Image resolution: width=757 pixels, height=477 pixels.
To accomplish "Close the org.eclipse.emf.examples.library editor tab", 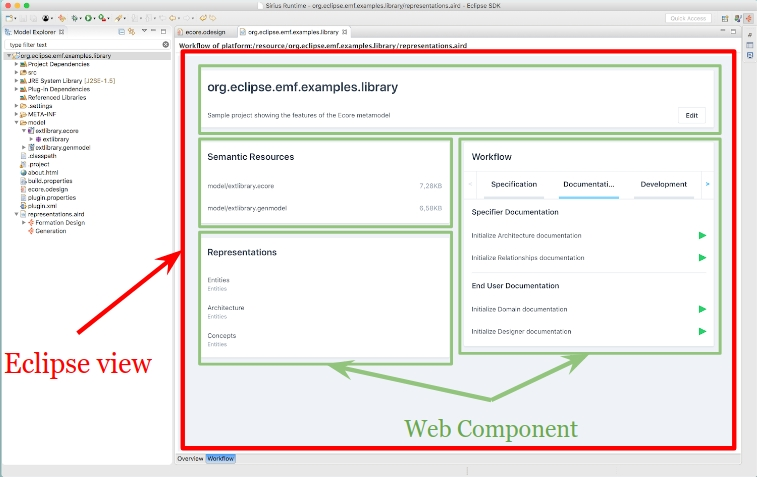I will (x=344, y=32).
